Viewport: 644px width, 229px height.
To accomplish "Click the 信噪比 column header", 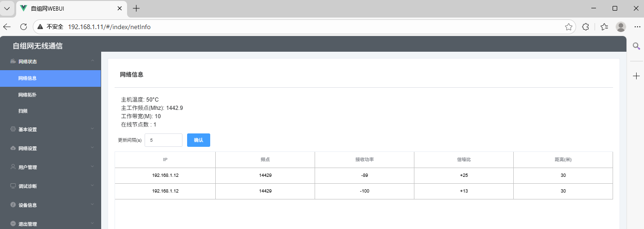I will (x=464, y=160).
